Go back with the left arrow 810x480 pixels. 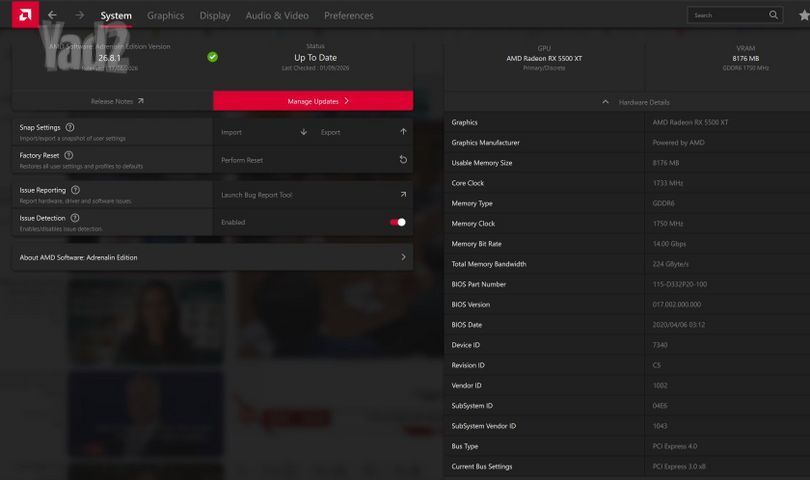[x=52, y=15]
